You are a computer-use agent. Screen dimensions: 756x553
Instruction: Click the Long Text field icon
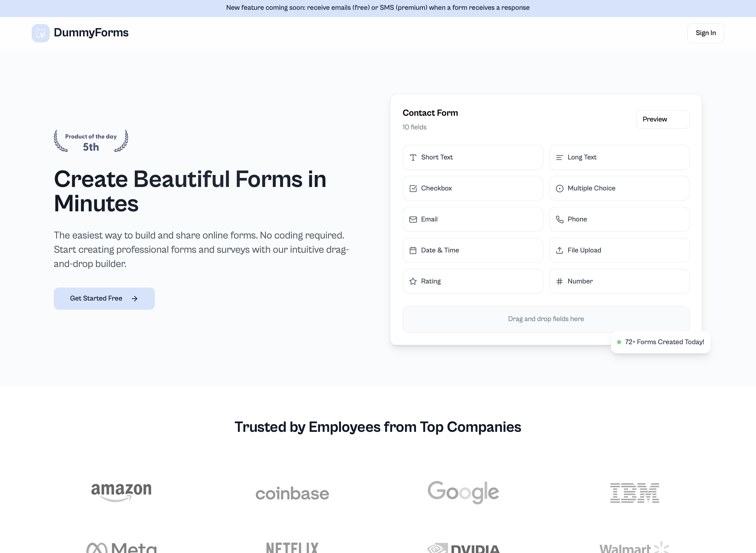point(560,157)
